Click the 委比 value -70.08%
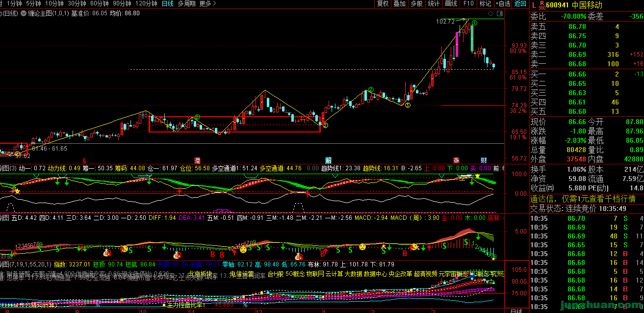Screen dimensions: 644x313 pos(573,17)
